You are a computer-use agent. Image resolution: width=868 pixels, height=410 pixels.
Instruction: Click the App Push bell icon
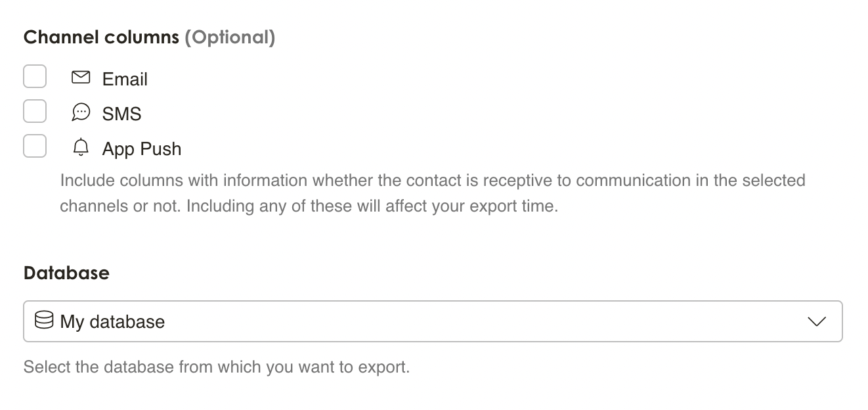[81, 148]
